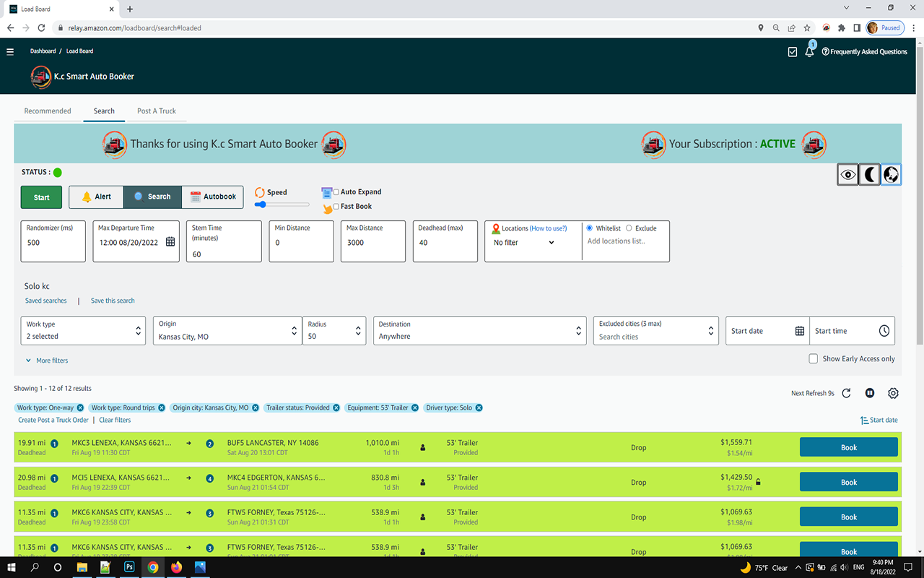Open the Post A Truck tab
This screenshot has height=578, width=924.
(157, 111)
